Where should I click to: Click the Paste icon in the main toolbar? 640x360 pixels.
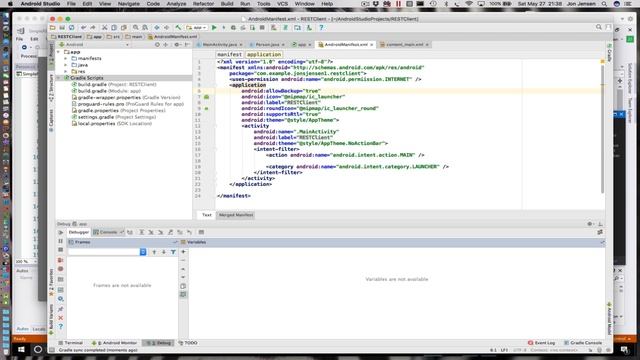click(x=124, y=28)
